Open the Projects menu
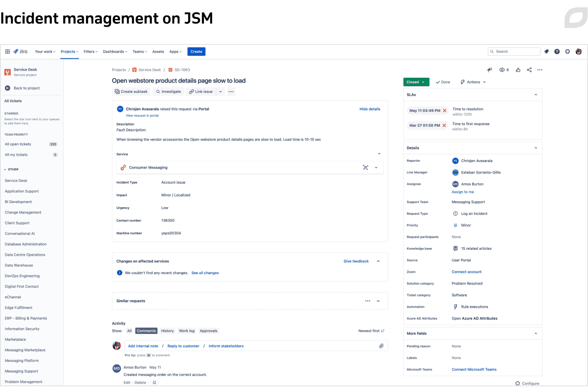 69,52
